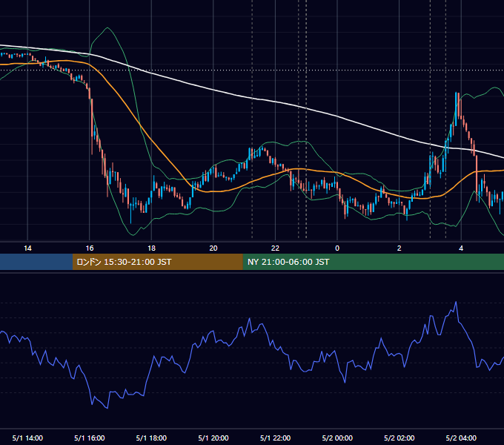Click the indicator line low after 5/1 16:00
Viewport: 504px width, 445px height.
point(107,408)
